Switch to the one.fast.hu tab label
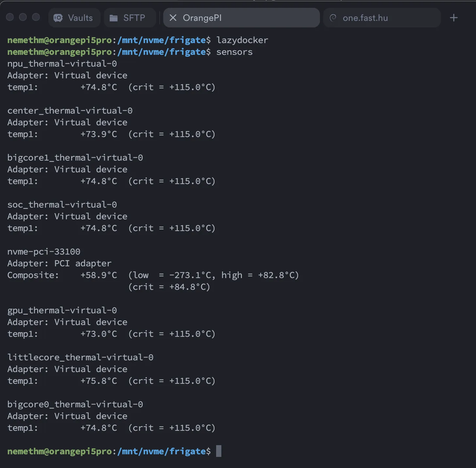 coord(365,18)
